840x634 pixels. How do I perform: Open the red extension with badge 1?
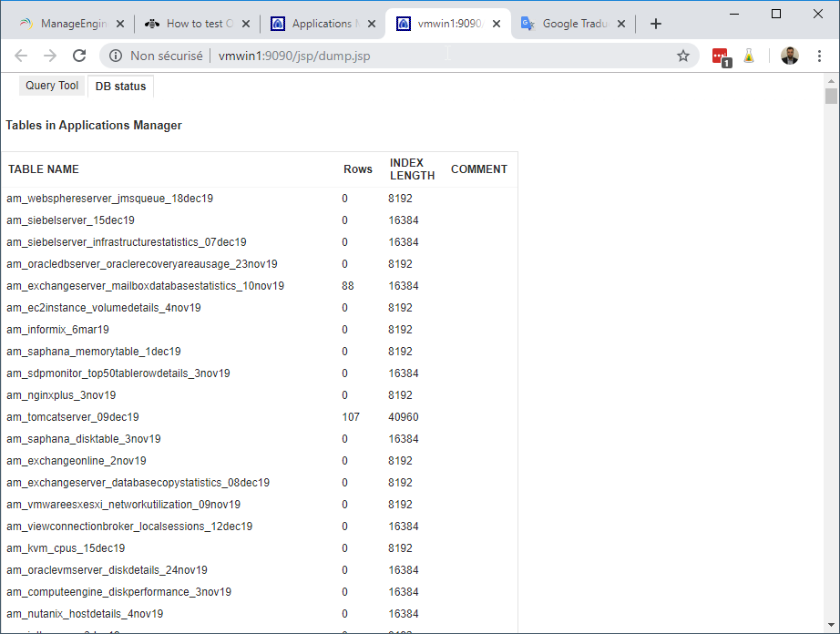(721, 56)
